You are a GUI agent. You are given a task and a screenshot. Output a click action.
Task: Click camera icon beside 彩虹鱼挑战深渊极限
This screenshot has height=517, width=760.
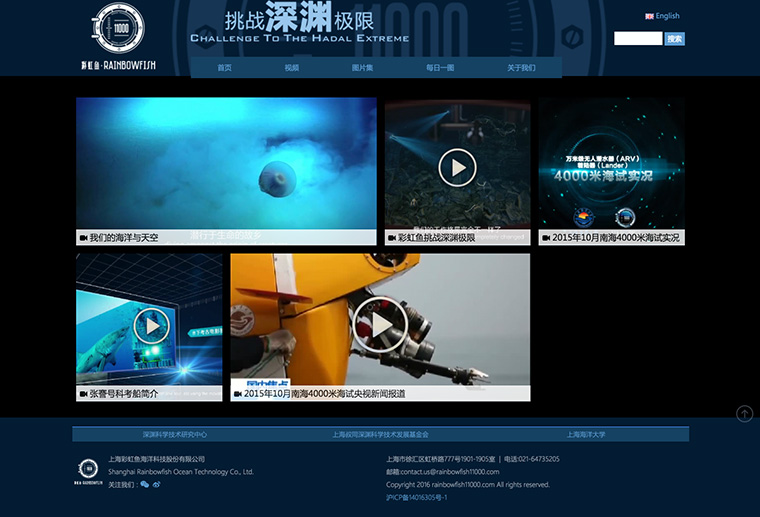tap(392, 238)
